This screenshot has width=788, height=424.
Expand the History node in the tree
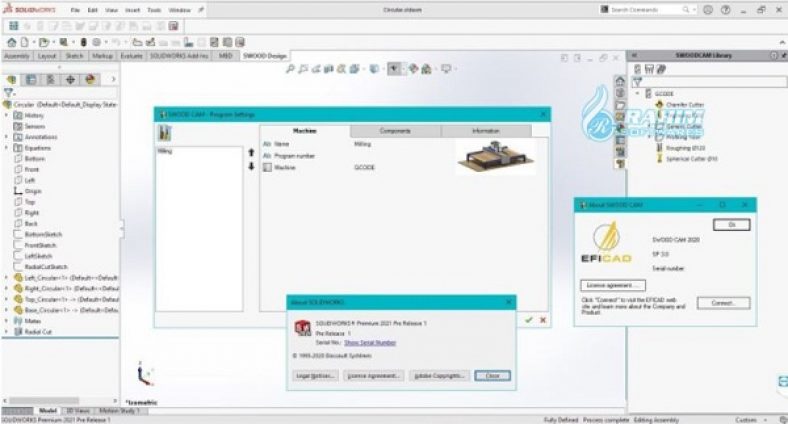coord(7,116)
